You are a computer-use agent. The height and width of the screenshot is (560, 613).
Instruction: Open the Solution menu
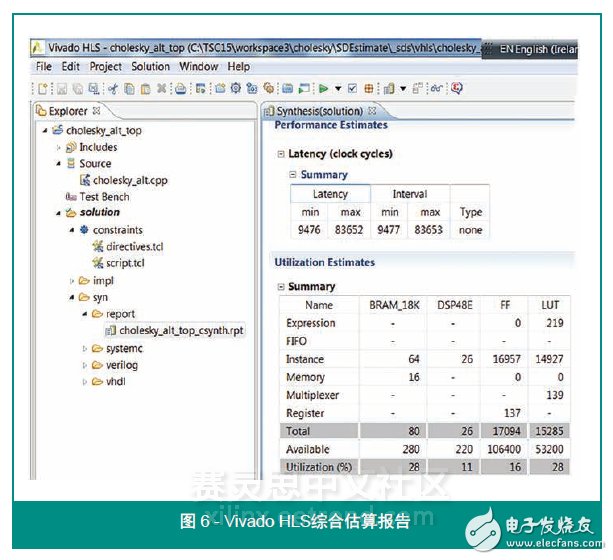[x=151, y=66]
